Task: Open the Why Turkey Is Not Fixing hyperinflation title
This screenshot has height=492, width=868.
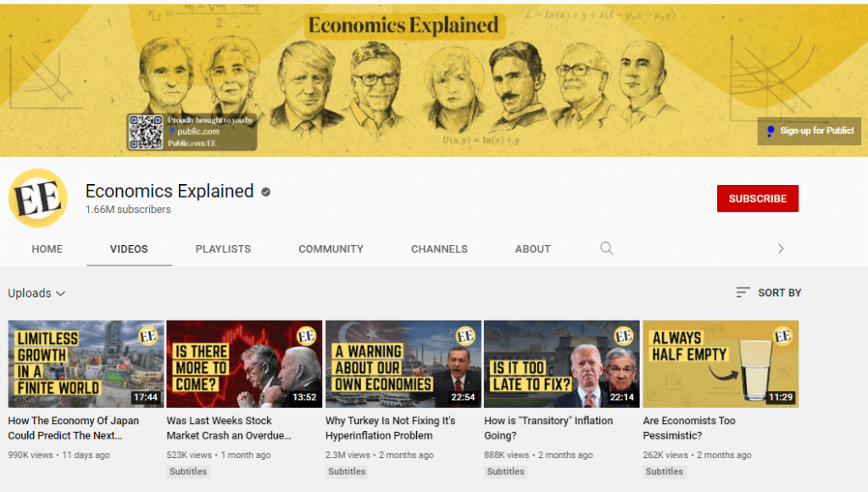Action: click(390, 428)
